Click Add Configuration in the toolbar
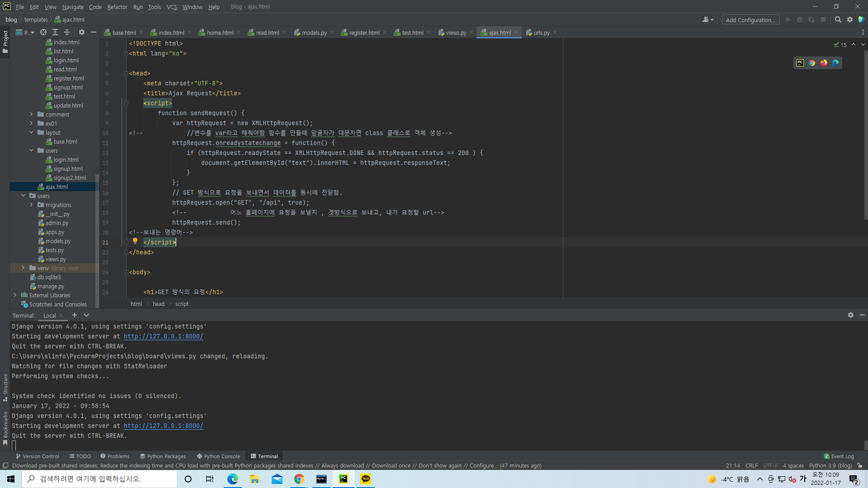This screenshot has height=488, width=868. point(750,19)
